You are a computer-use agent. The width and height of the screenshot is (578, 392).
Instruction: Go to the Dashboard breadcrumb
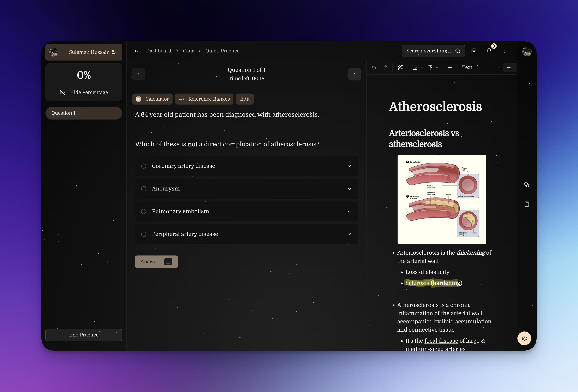158,51
